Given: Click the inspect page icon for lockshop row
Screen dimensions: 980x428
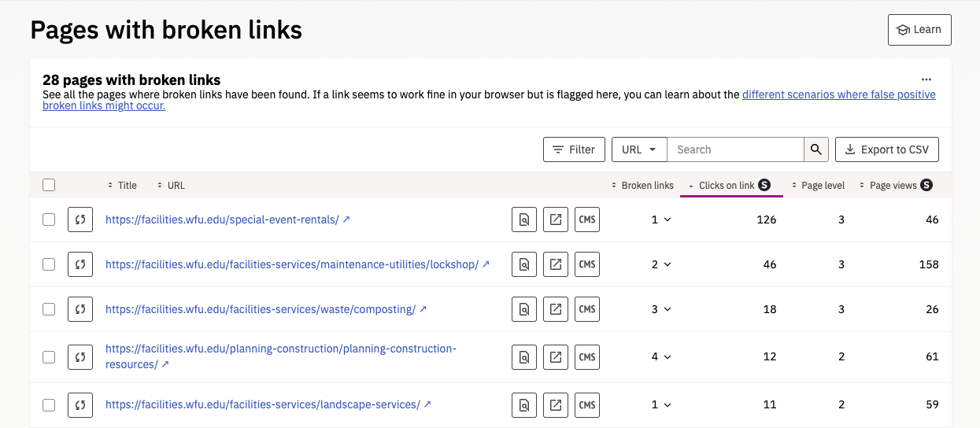Looking at the screenshot, I should 524,264.
